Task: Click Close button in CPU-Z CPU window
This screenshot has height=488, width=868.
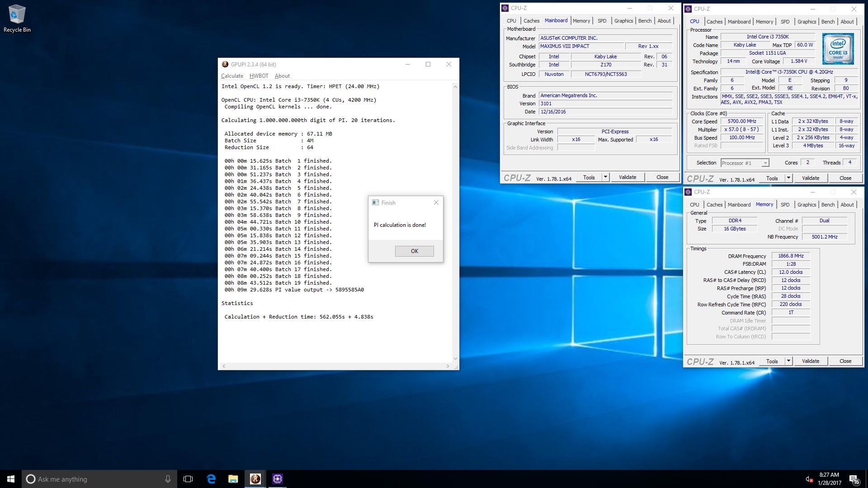Action: 845,178
